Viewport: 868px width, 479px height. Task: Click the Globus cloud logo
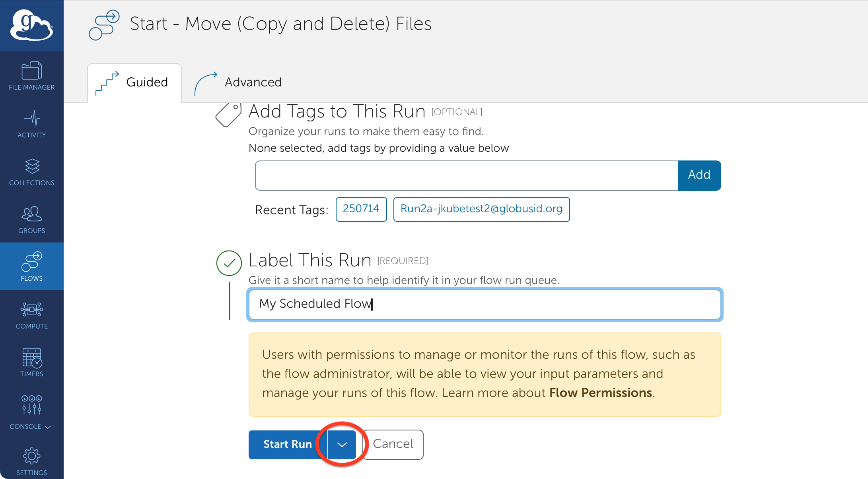(31, 25)
